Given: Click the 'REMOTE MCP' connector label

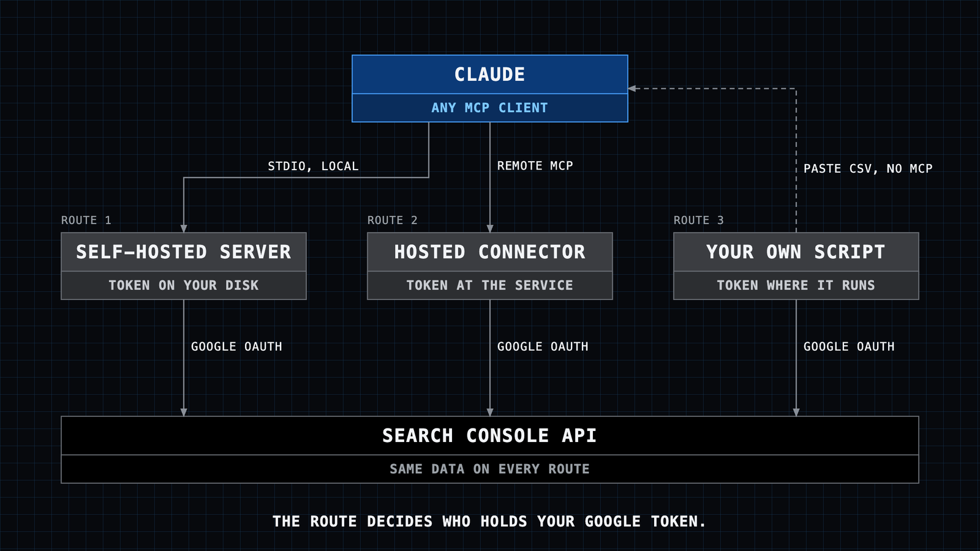Looking at the screenshot, I should (x=535, y=165).
